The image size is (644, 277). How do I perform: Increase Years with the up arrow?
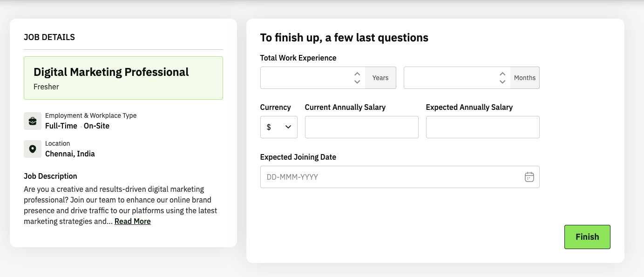pos(357,74)
